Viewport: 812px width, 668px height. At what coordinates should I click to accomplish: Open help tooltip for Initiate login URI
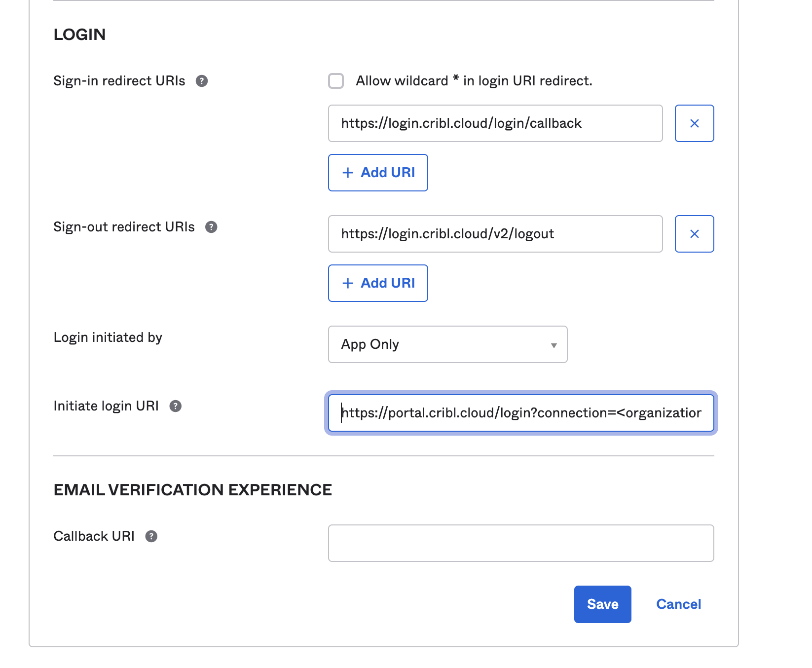tap(175, 406)
